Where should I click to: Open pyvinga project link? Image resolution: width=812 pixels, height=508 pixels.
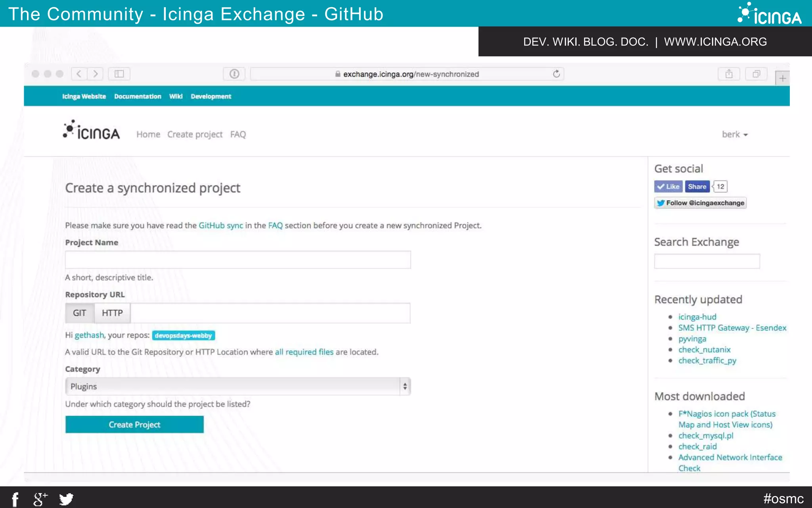(x=692, y=339)
